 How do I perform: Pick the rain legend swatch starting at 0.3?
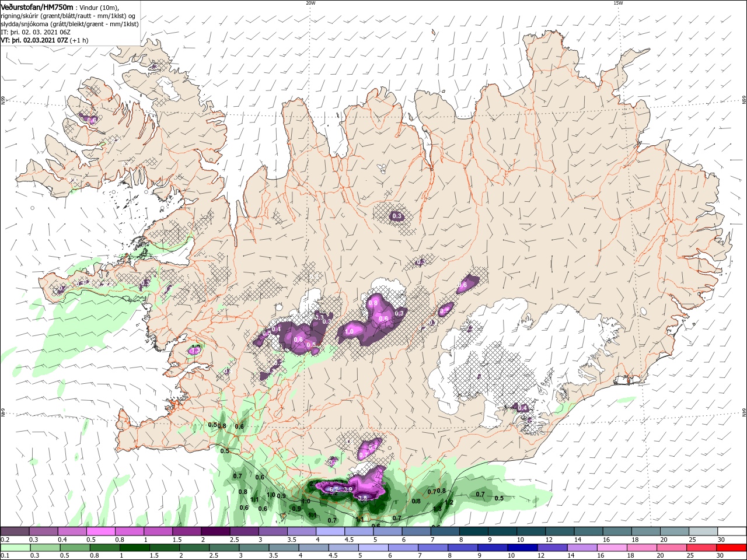point(45,548)
